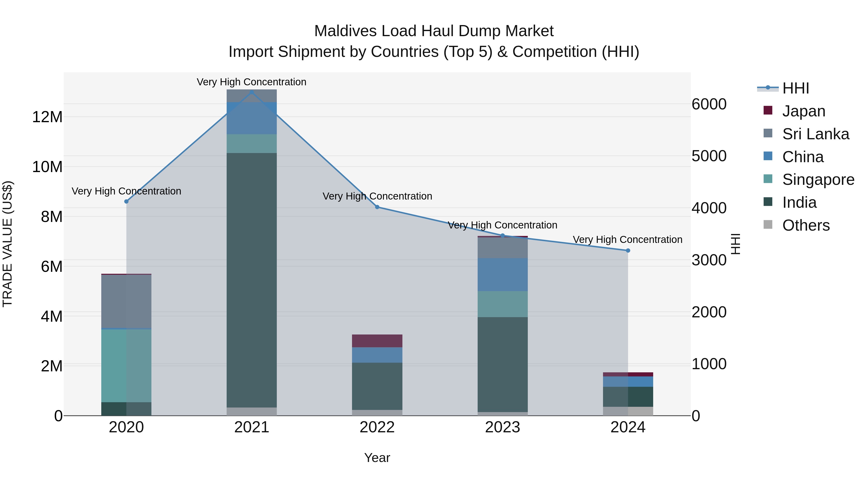Click the India segment of the 2022 bar
This screenshot has width=868, height=488.
pyautogui.click(x=377, y=386)
